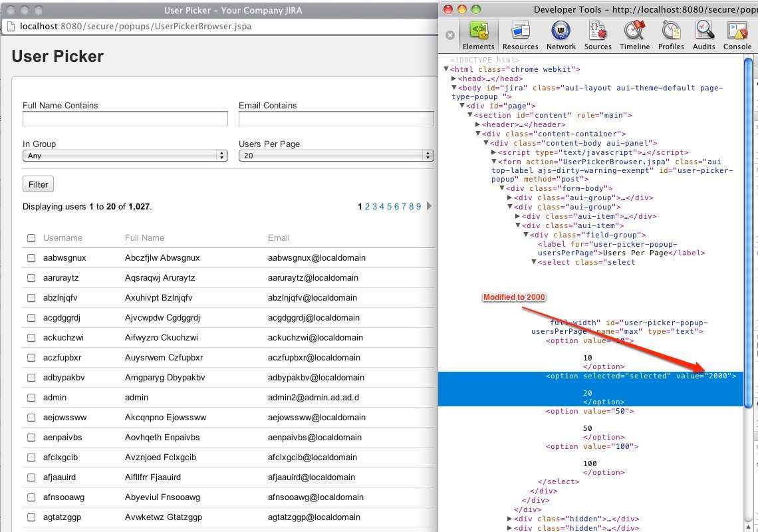Check the box for user admin
This screenshot has height=532, width=758.
[31, 398]
